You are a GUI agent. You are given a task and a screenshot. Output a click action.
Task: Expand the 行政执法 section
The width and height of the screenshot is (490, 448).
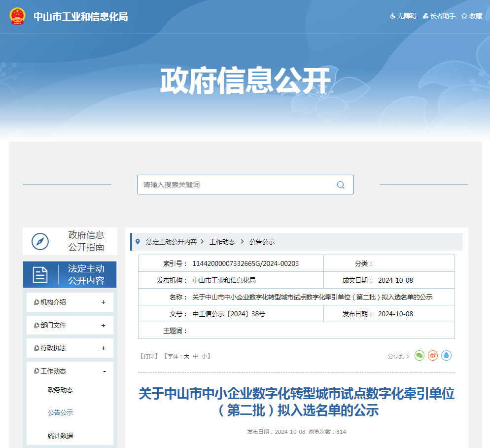[103, 348]
